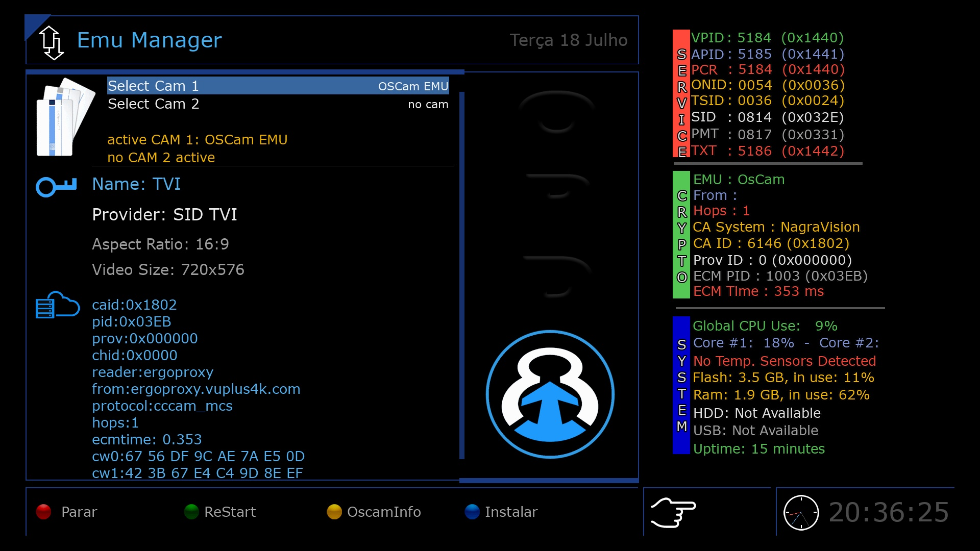The image size is (980, 551).
Task: Click the OSCam EMU value
Action: click(413, 86)
